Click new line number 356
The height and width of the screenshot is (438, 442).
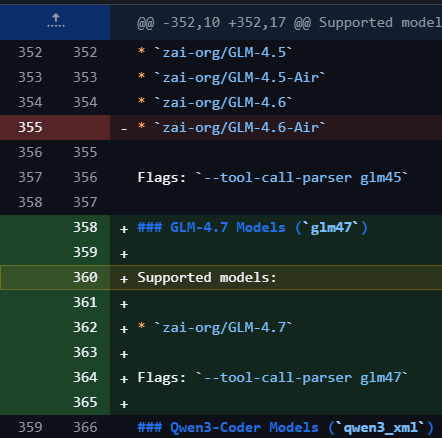(85, 177)
